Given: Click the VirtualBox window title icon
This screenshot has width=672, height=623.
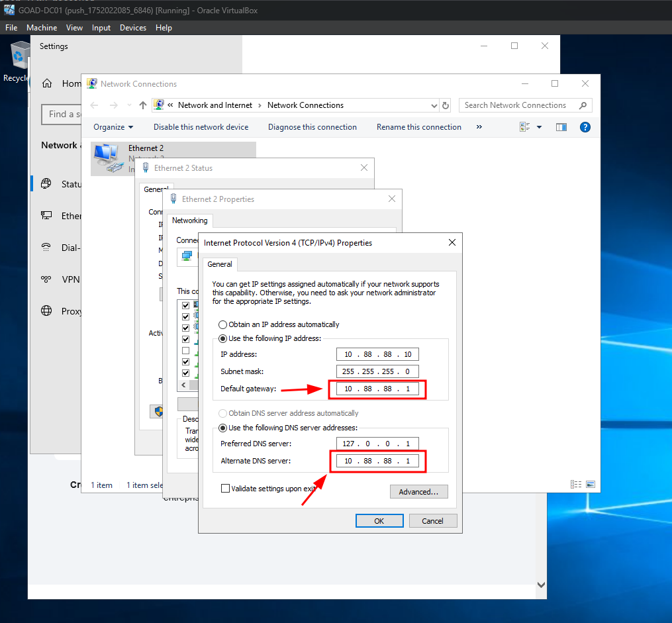Looking at the screenshot, I should coord(9,9).
